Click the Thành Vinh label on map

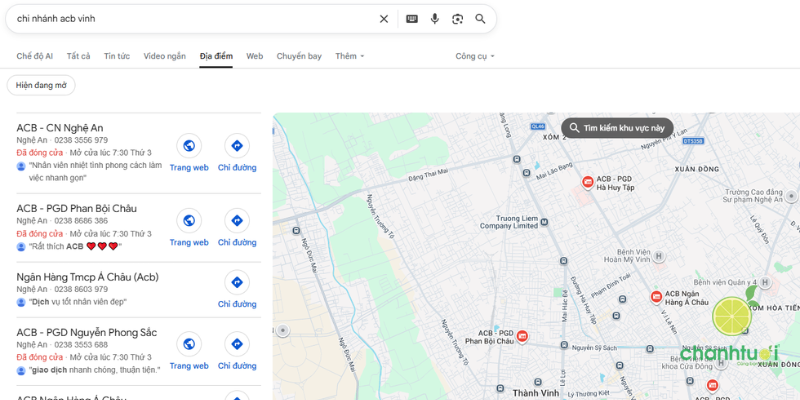tap(536, 393)
